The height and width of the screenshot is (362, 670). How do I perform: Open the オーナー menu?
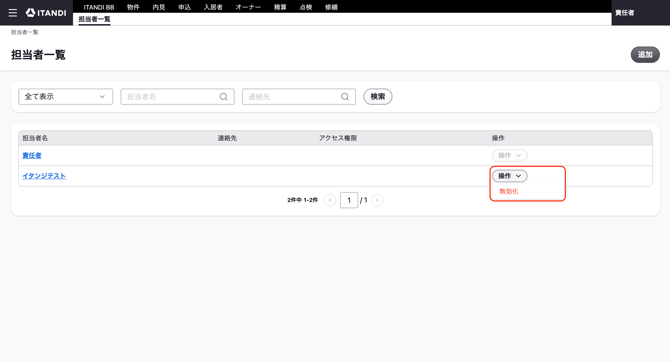coord(248,7)
